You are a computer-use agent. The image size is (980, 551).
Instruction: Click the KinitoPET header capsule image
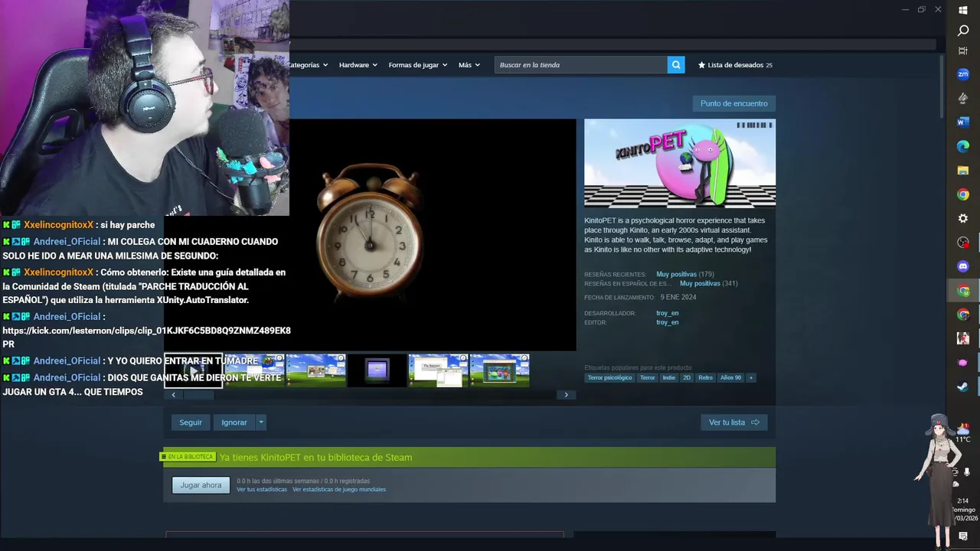coord(680,163)
